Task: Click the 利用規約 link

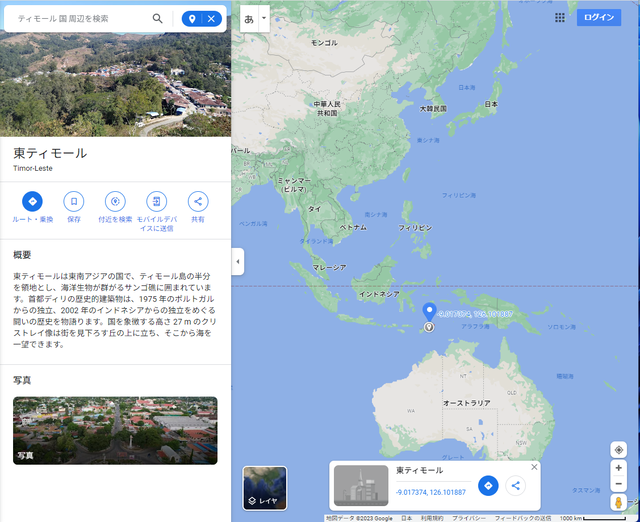Action: click(432, 518)
